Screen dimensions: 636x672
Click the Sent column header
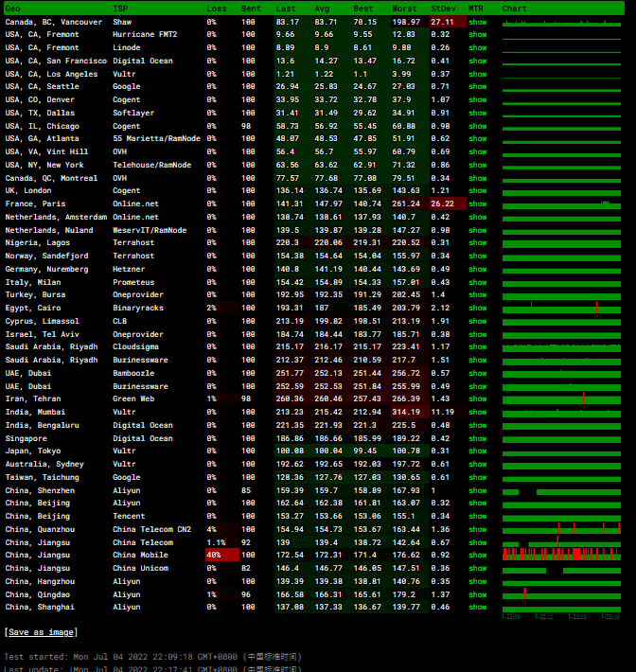[251, 9]
